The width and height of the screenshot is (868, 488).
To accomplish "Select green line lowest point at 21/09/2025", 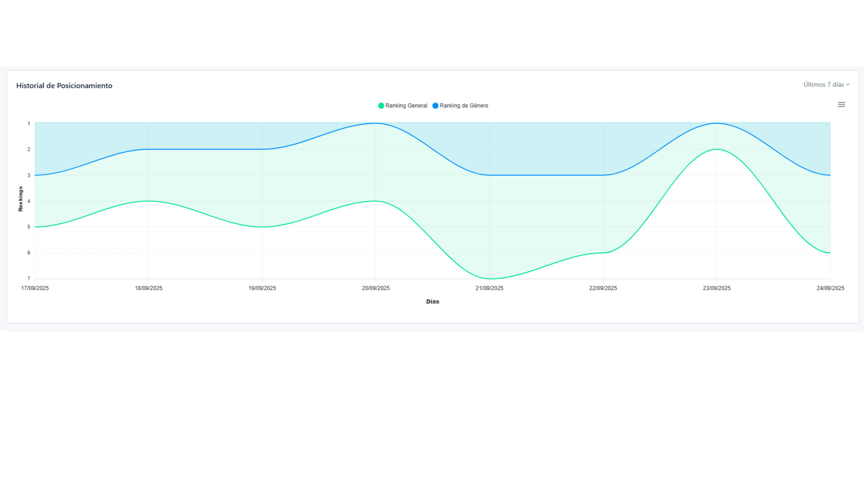I will [489, 279].
